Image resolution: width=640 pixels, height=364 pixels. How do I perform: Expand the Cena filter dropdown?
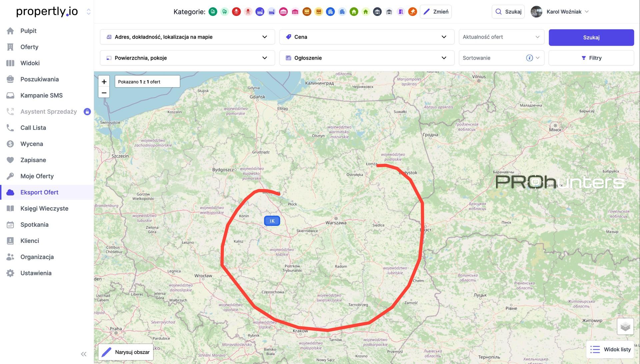(367, 37)
